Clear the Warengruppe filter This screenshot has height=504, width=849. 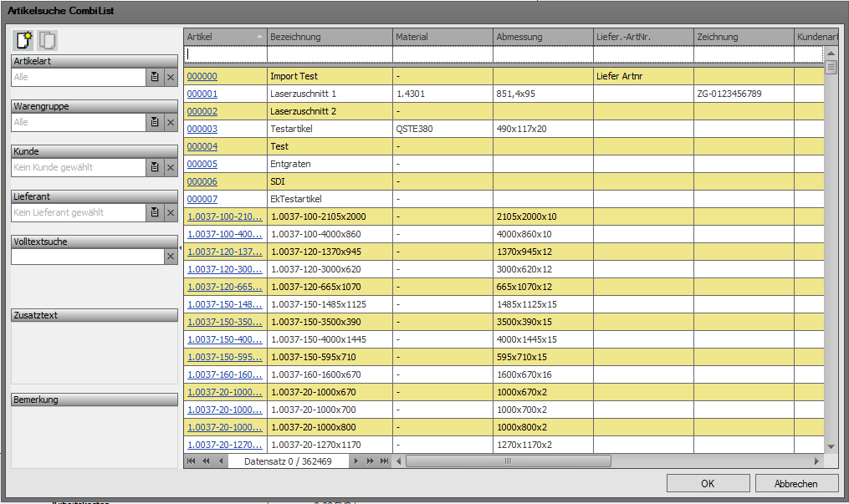171,122
